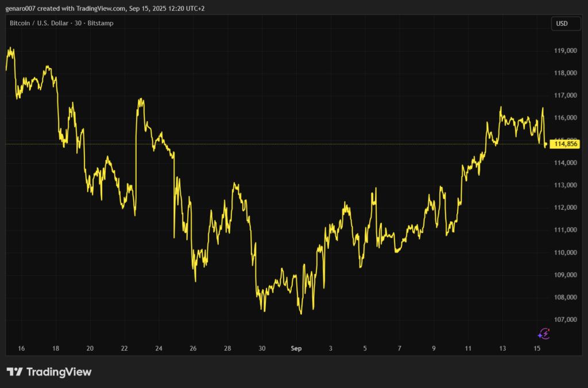Click the 16 date label on time axis
The height and width of the screenshot is (388, 588).
tap(21, 348)
